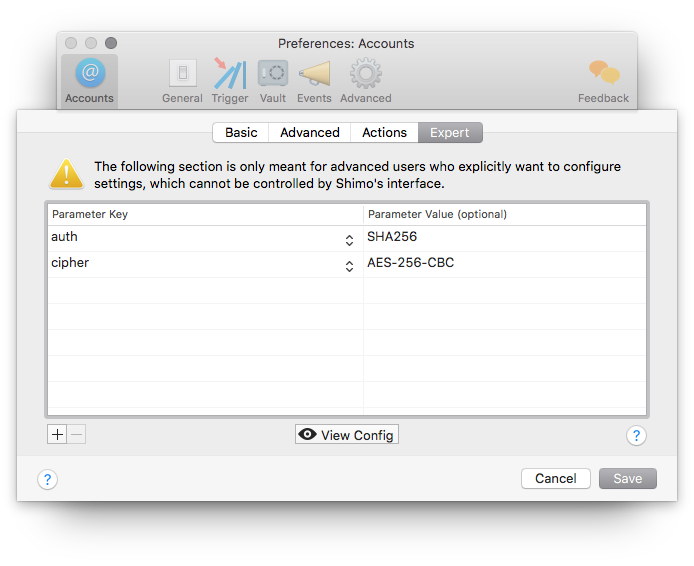The width and height of the screenshot is (694, 566).
Task: Click the Feedback speech bubbles icon
Action: click(x=603, y=80)
